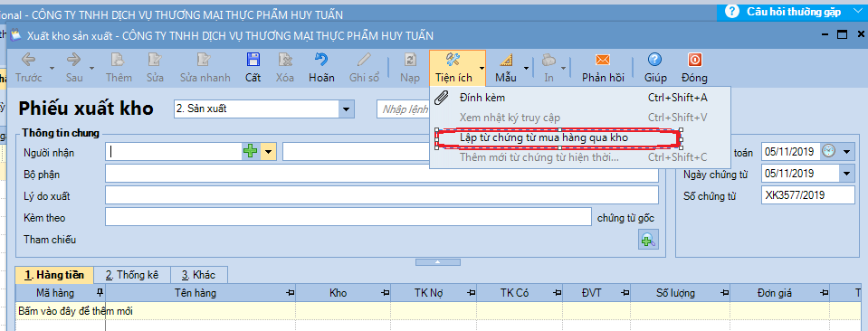
Task: Collapse the Thông tin chung panel arrow
Action: click(x=437, y=261)
